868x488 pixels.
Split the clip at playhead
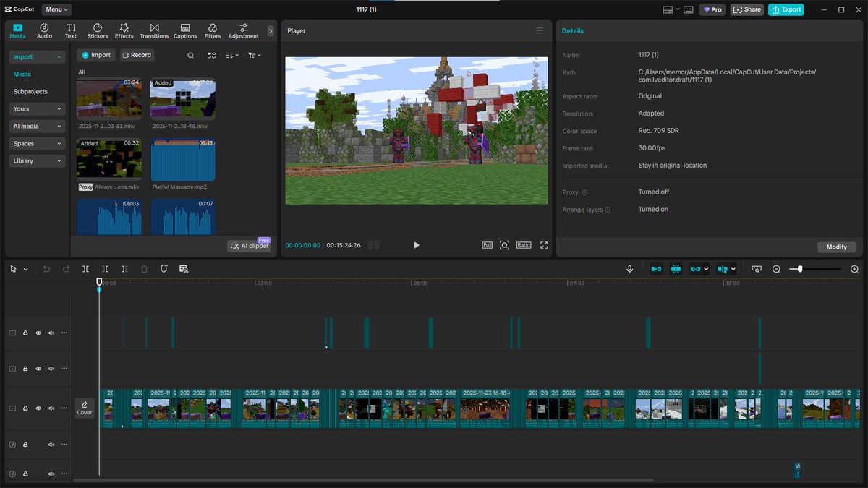click(86, 269)
